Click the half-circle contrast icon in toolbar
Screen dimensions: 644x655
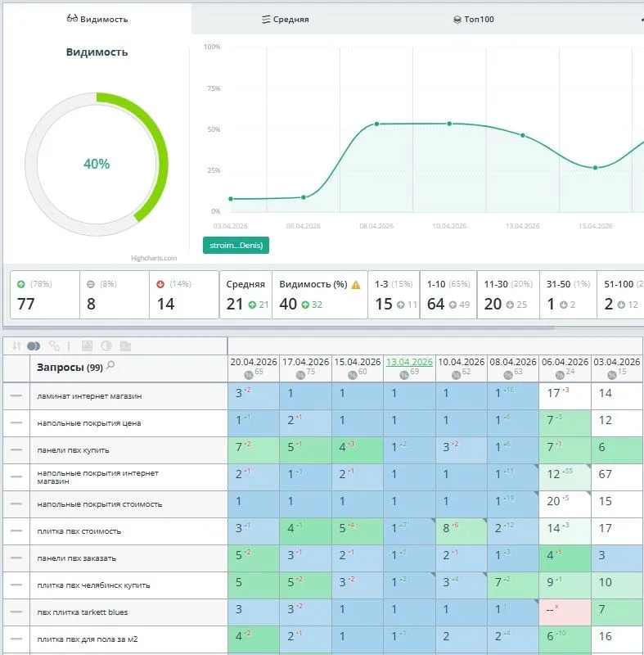point(106,346)
